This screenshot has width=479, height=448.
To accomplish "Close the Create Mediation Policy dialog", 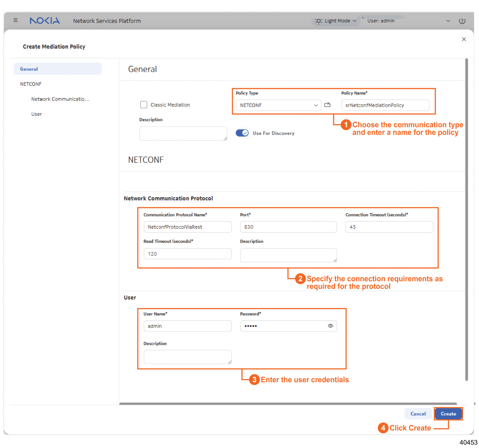I will (464, 39).
